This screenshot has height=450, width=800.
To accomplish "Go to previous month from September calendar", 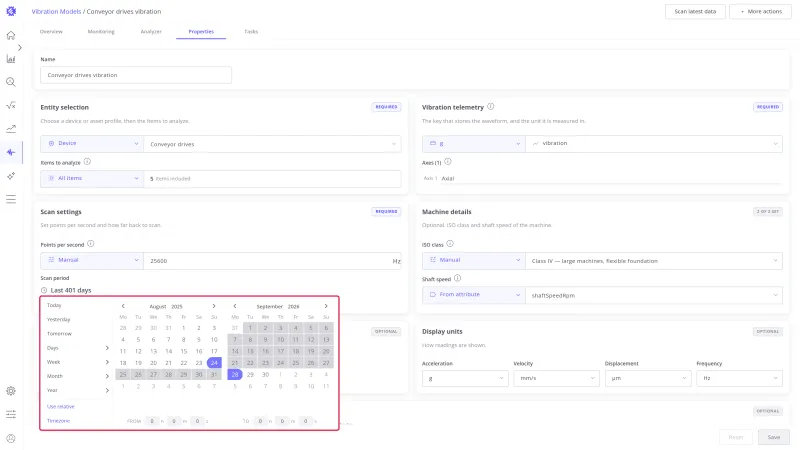I will (x=235, y=306).
